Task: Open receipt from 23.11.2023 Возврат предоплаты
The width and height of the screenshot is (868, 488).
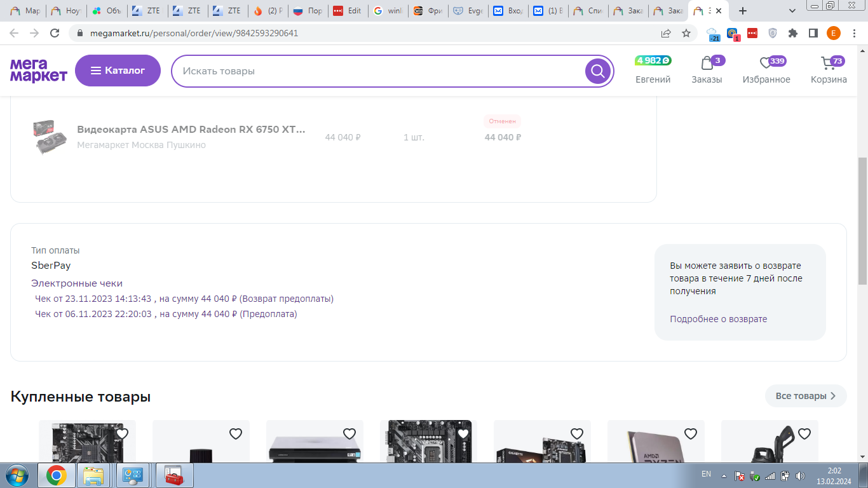Action: tap(184, 299)
